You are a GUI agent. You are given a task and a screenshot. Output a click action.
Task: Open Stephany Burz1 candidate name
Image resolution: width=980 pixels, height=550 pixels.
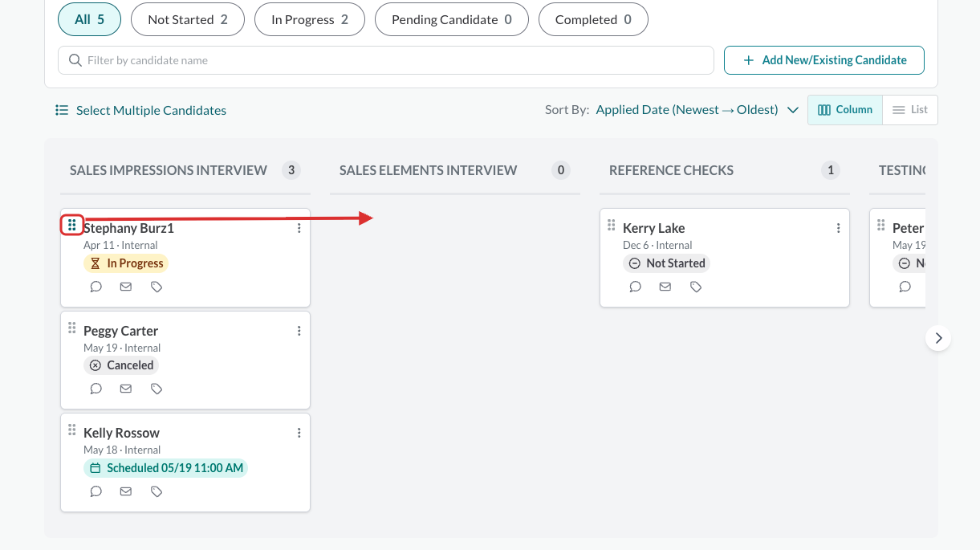128,228
